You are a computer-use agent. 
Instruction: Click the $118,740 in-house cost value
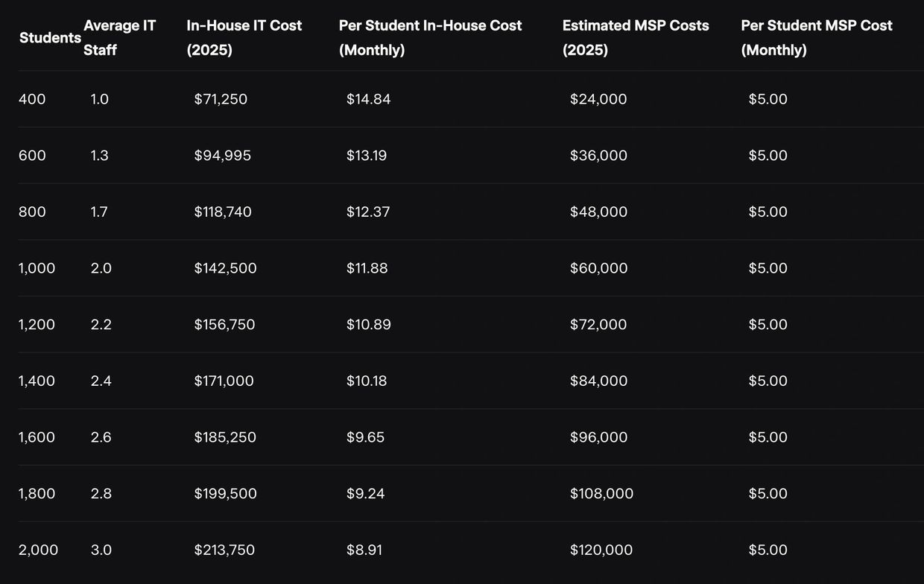[223, 212]
